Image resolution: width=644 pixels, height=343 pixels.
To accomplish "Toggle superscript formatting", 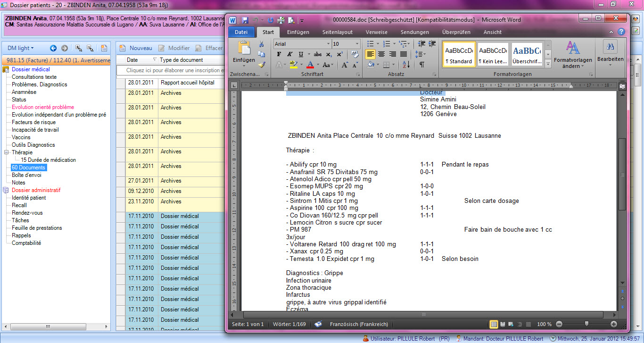I will point(339,54).
